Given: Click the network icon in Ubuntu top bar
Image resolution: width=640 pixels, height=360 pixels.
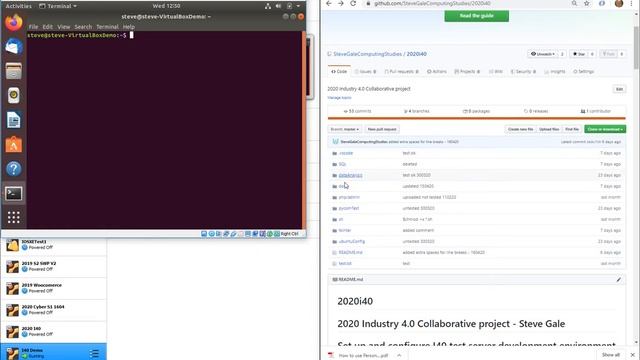Looking at the screenshot, I should tap(268, 6).
